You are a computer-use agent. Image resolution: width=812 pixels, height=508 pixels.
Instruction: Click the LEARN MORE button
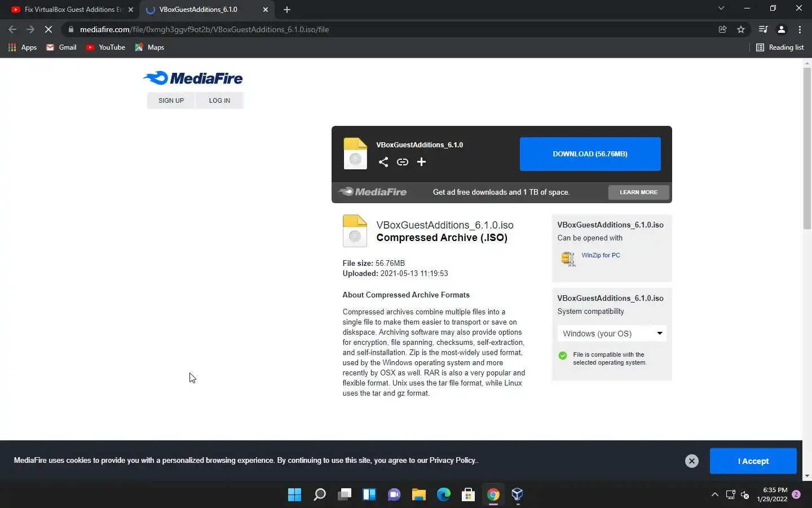[x=638, y=192]
